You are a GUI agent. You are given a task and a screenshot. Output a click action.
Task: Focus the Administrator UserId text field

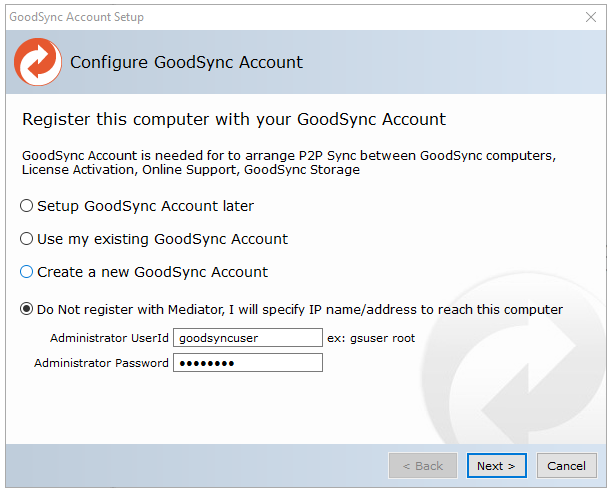[x=248, y=338]
